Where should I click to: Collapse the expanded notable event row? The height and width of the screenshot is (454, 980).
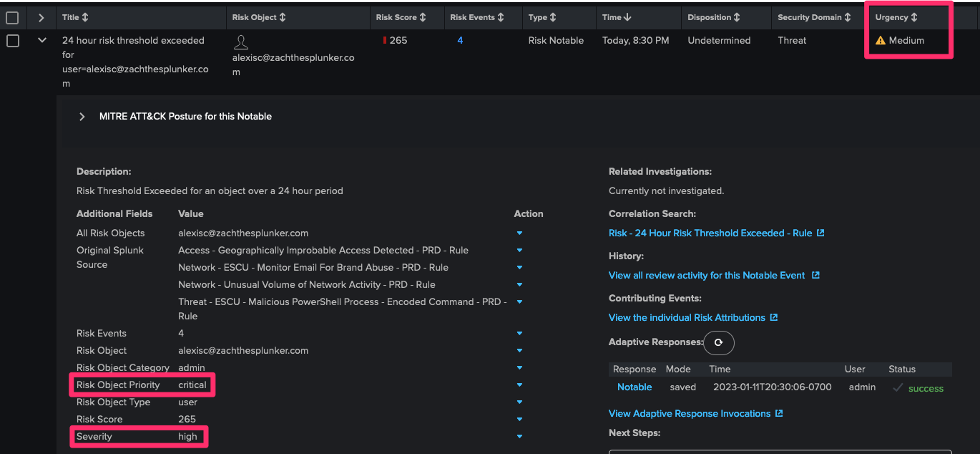(x=41, y=41)
